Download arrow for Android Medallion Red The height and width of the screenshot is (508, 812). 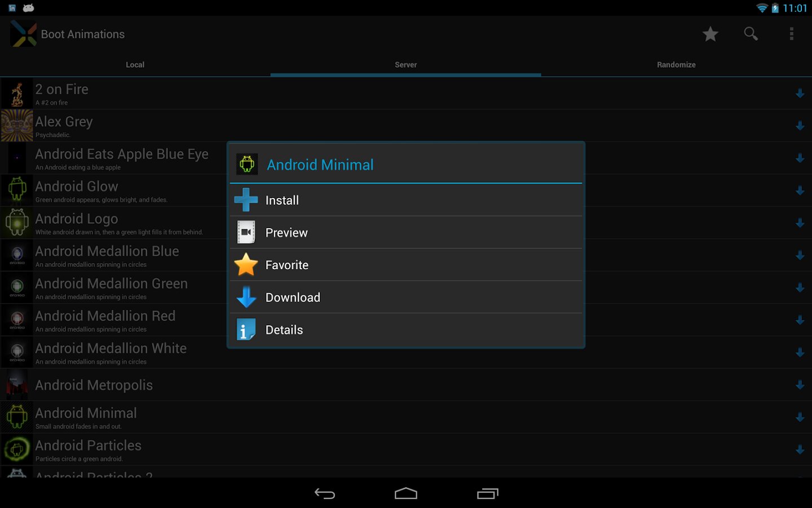[x=800, y=320]
